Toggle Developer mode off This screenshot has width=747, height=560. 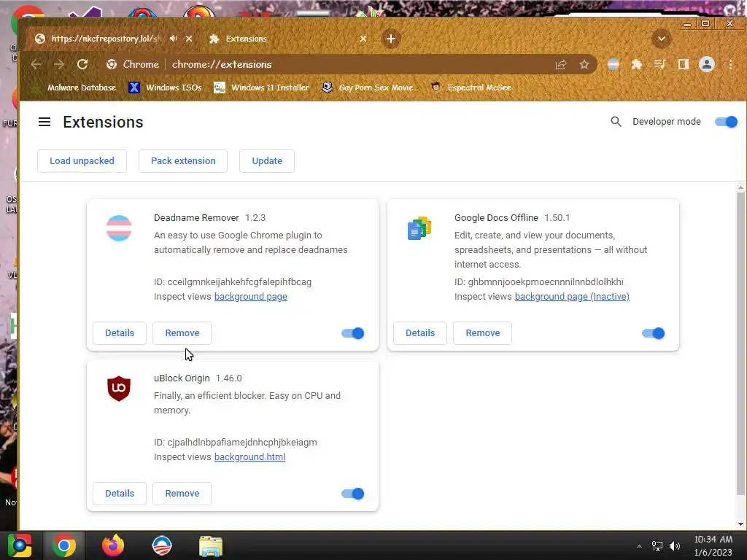(726, 122)
